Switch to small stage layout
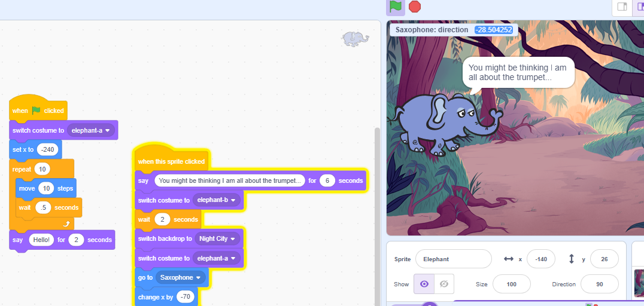 tap(622, 7)
